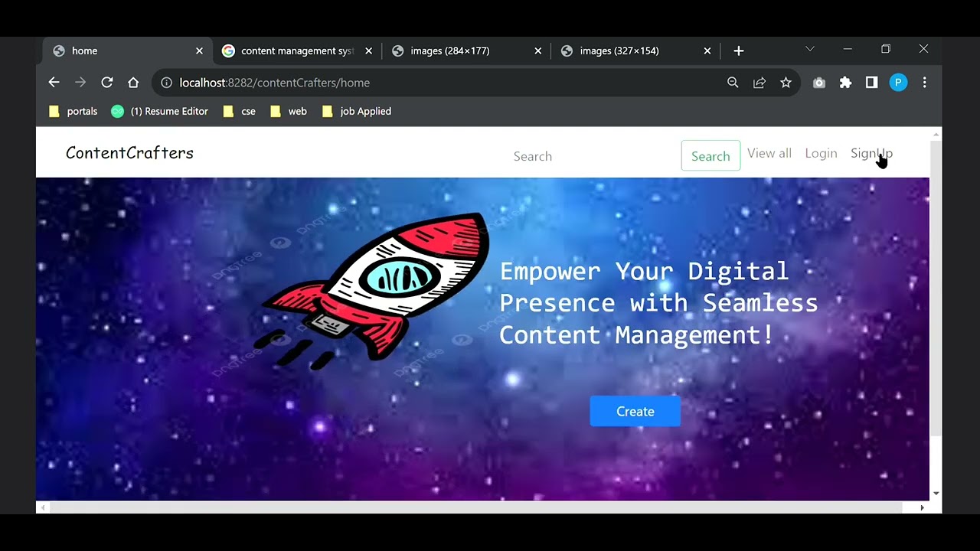Click the browser back arrow
The image size is (980, 551).
coord(54,83)
